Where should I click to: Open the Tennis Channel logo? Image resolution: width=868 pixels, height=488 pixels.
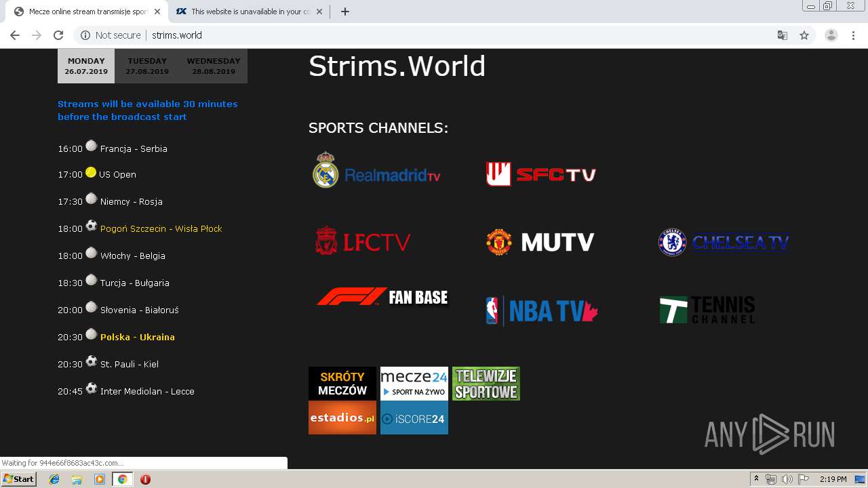click(x=707, y=310)
